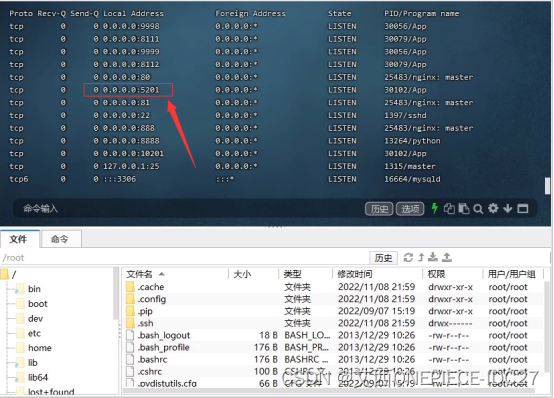Select the lost+found folder in the tree
Viewport: 554px width, 398px height.
point(51,391)
